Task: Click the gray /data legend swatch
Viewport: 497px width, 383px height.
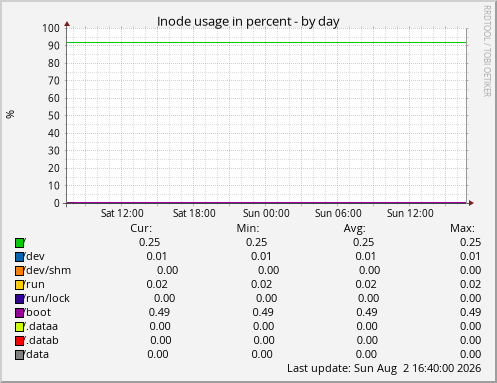Action: click(x=19, y=355)
